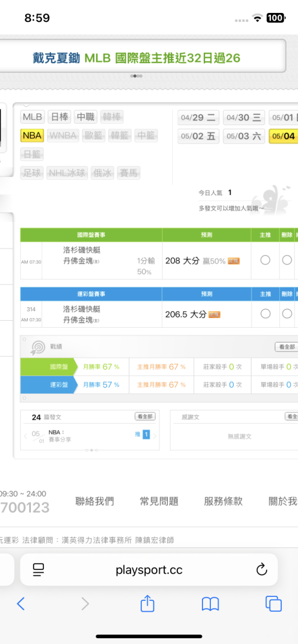Screen dimensions: 298x644
Task: Select the 歐籃 league tab
Action: tap(94, 135)
